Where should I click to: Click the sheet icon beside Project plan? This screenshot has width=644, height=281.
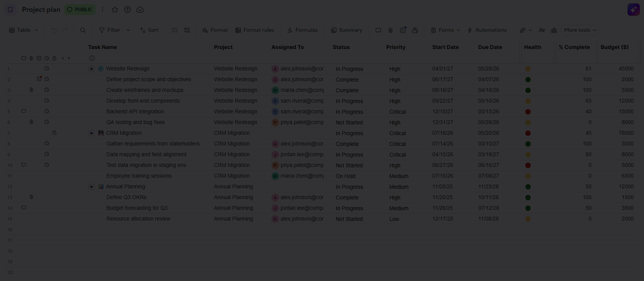pyautogui.click(x=10, y=10)
